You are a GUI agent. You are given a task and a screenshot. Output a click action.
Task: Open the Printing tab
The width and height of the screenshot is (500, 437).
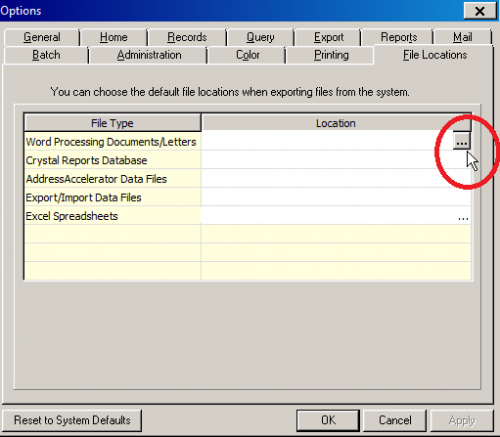point(331,55)
